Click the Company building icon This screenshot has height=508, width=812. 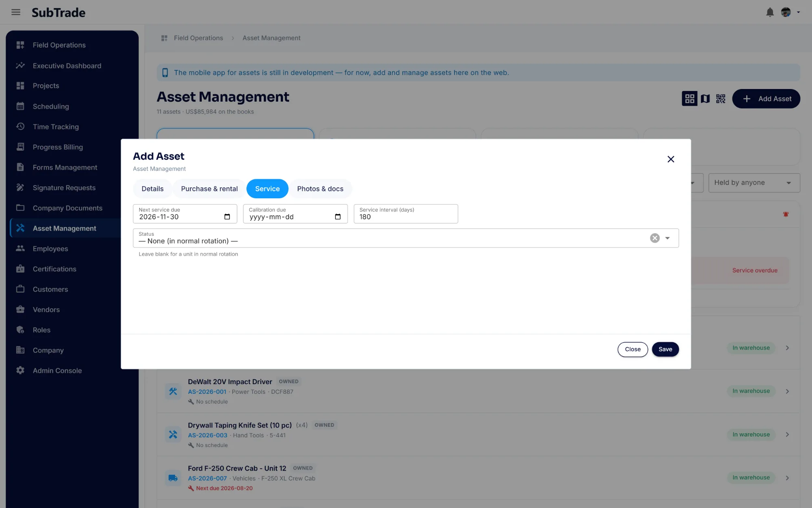[20, 350]
